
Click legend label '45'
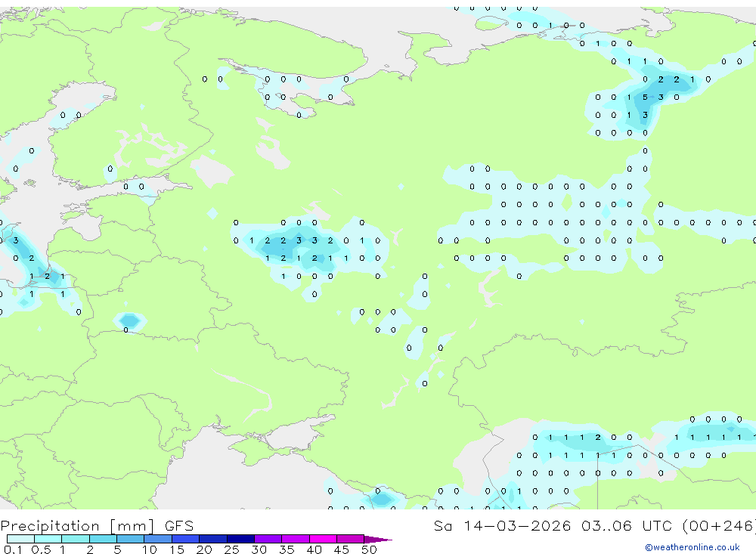[x=342, y=549]
